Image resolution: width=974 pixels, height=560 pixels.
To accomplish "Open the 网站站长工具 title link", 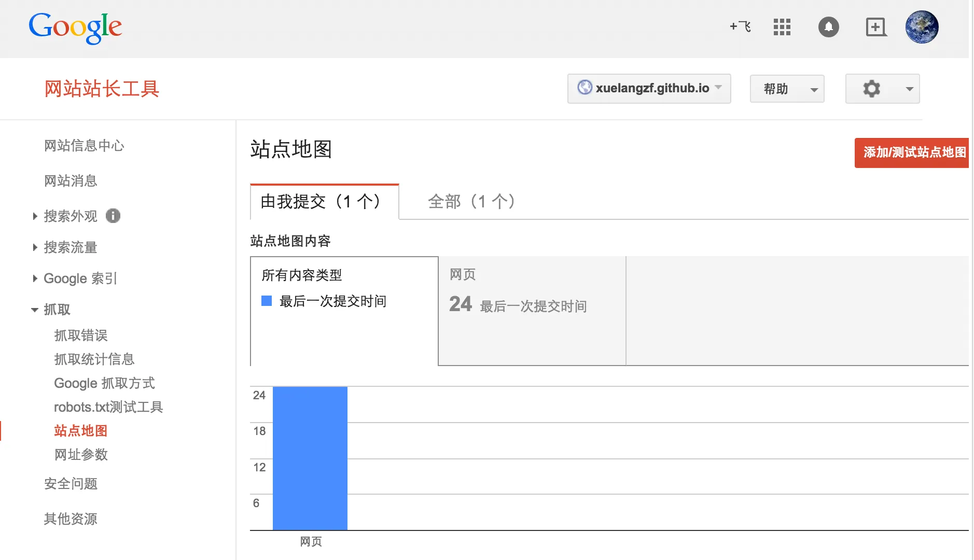I will (x=102, y=89).
